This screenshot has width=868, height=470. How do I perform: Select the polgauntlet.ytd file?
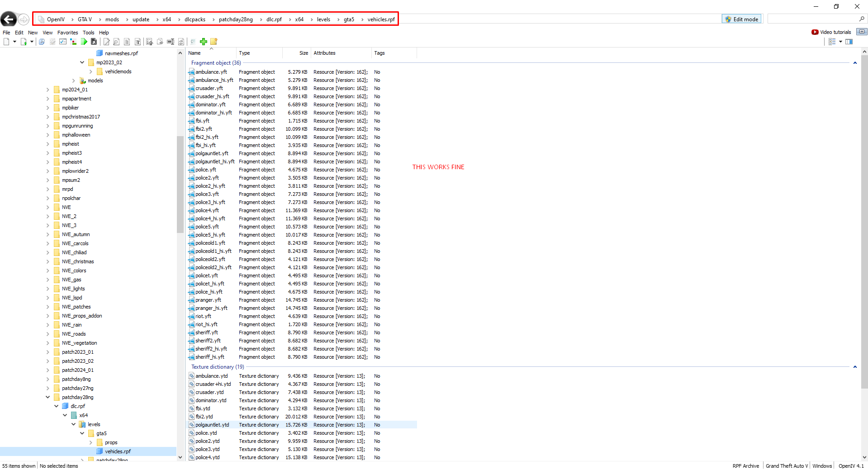(x=212, y=425)
